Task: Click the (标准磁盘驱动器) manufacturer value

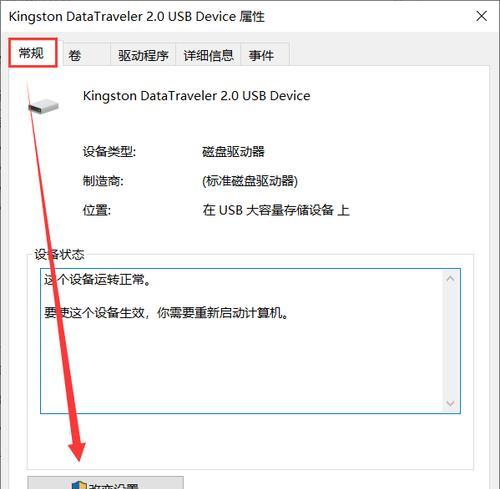Action: click(x=250, y=181)
